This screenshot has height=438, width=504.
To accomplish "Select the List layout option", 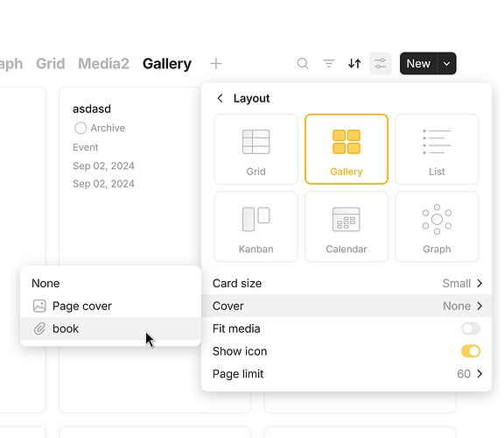I will (x=437, y=149).
